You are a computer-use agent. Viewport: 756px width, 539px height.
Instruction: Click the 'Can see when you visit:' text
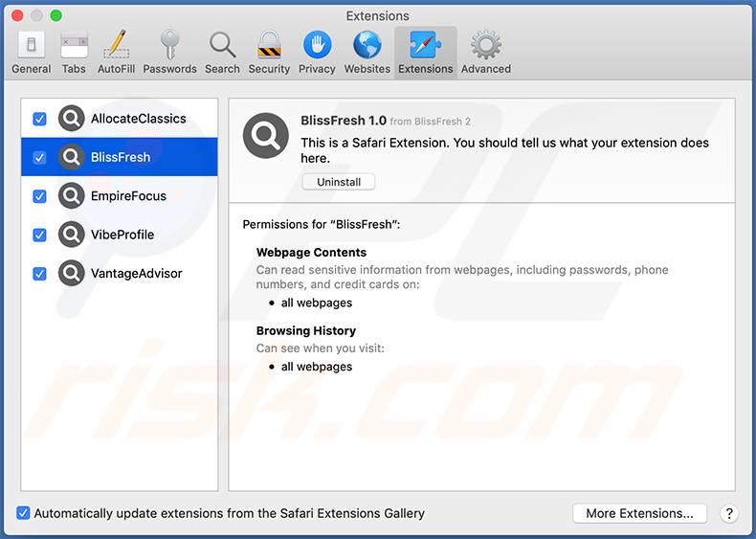(x=321, y=348)
